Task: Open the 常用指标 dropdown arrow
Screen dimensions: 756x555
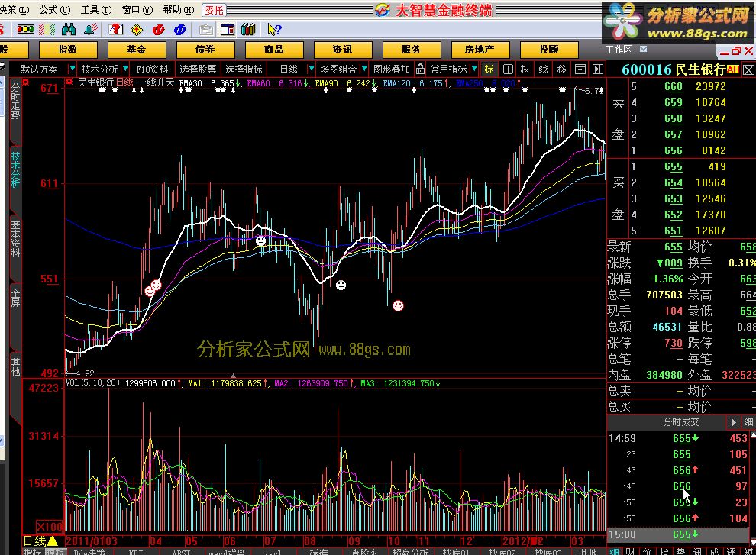Action: pos(474,69)
